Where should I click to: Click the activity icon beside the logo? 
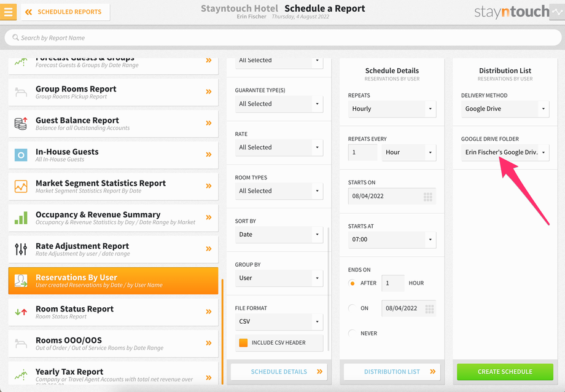[557, 12]
